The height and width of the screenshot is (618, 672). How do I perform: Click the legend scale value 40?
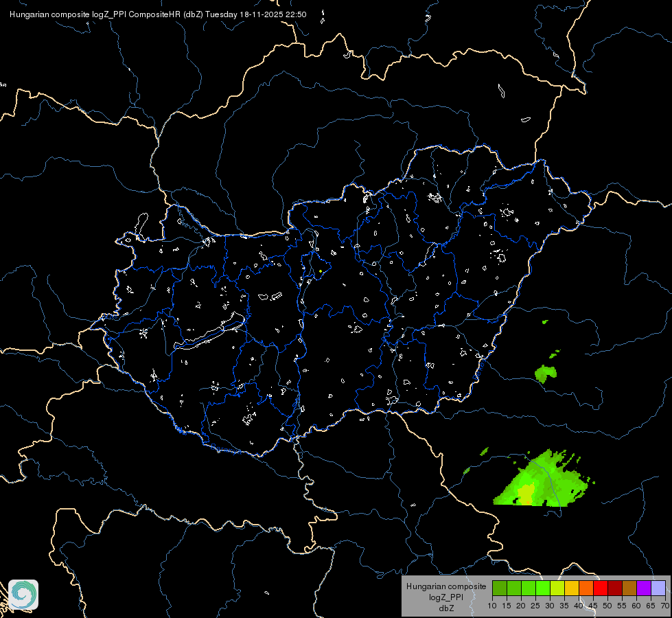tap(579, 606)
